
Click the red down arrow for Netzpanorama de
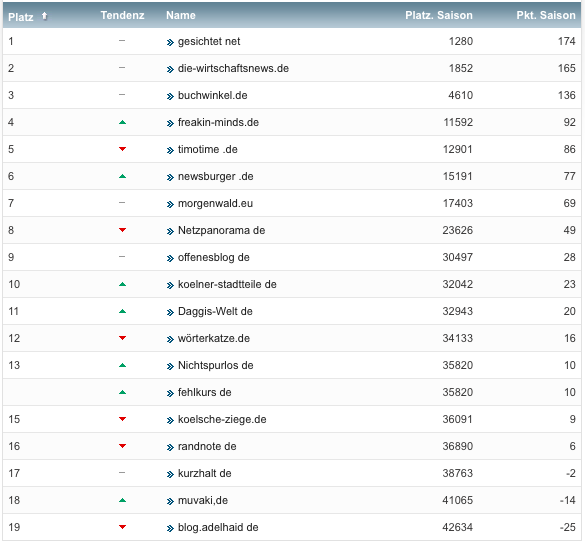tap(122, 230)
